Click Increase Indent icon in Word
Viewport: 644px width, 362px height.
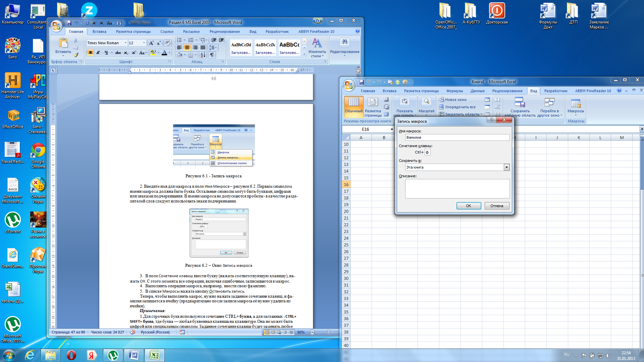221,40
